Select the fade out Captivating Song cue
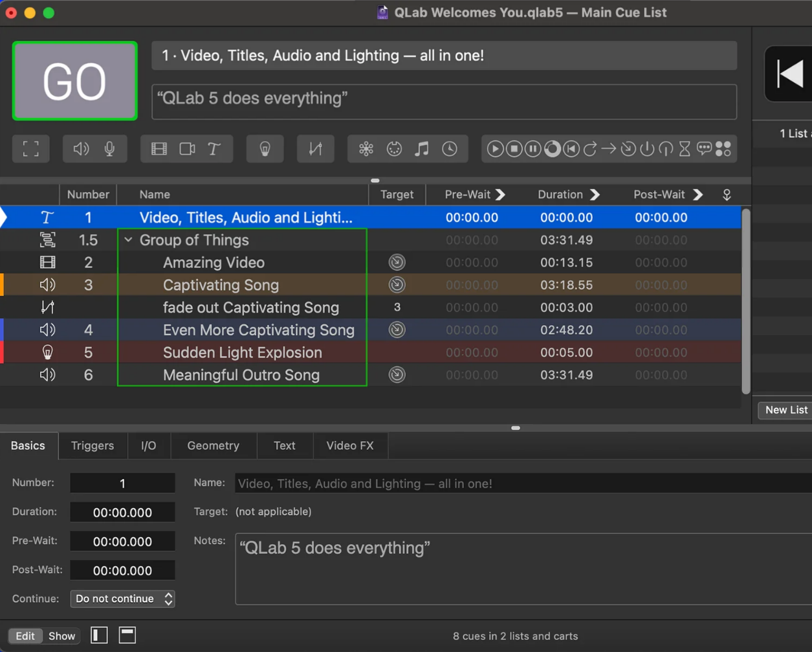The image size is (812, 652). [371, 308]
